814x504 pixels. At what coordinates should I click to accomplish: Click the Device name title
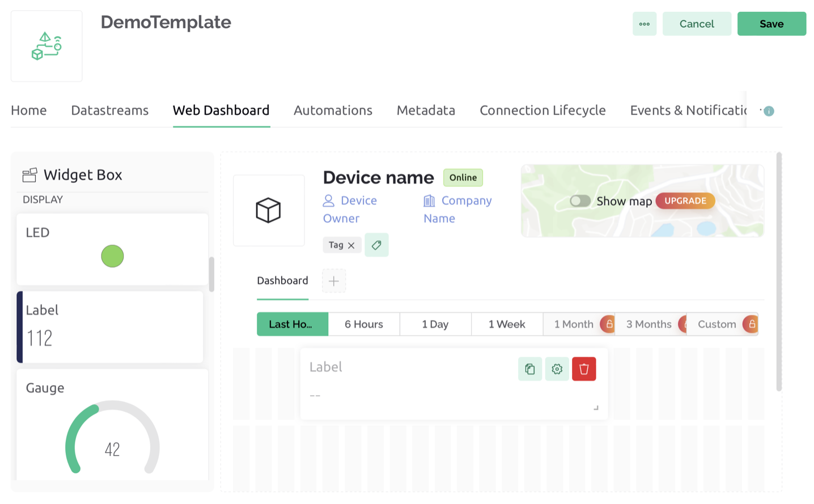[x=378, y=178]
